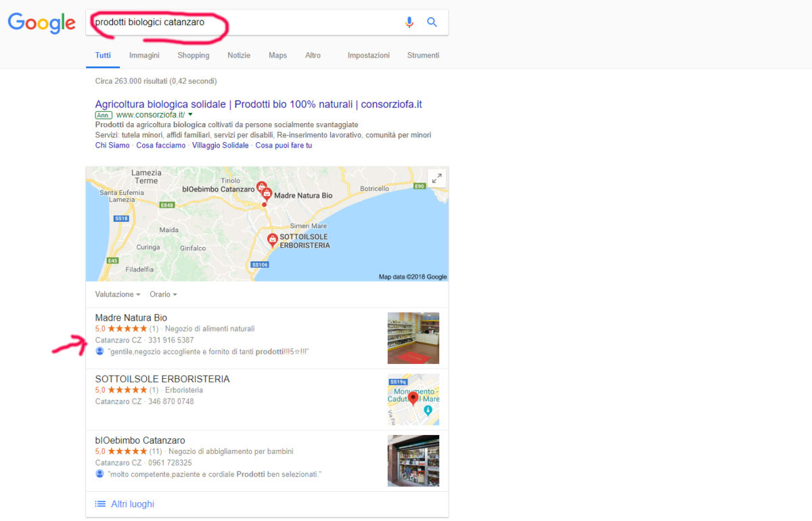Open the Valutazione filter dropdown
The width and height of the screenshot is (812, 521).
click(x=118, y=294)
